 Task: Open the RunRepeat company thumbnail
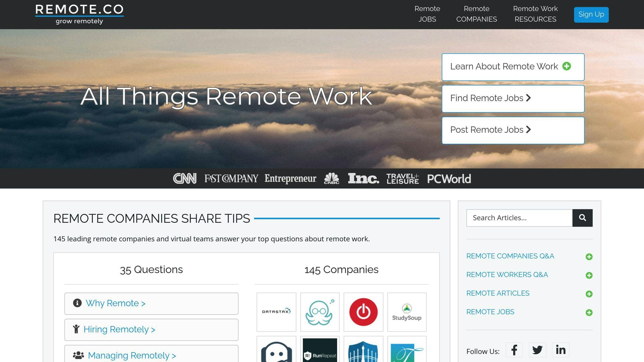pyautogui.click(x=320, y=349)
